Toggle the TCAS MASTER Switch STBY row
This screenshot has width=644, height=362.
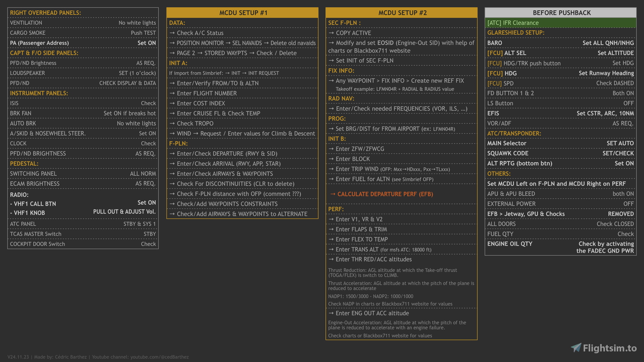[83, 234]
